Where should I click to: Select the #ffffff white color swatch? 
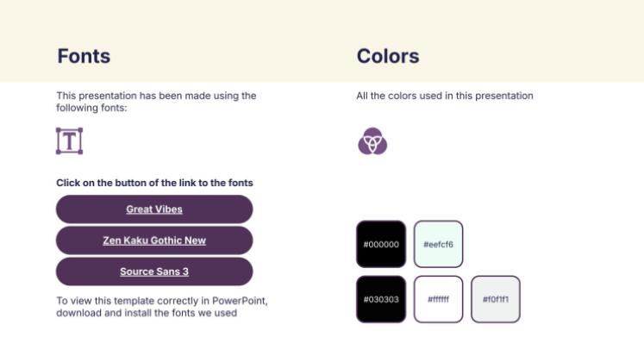(438, 299)
